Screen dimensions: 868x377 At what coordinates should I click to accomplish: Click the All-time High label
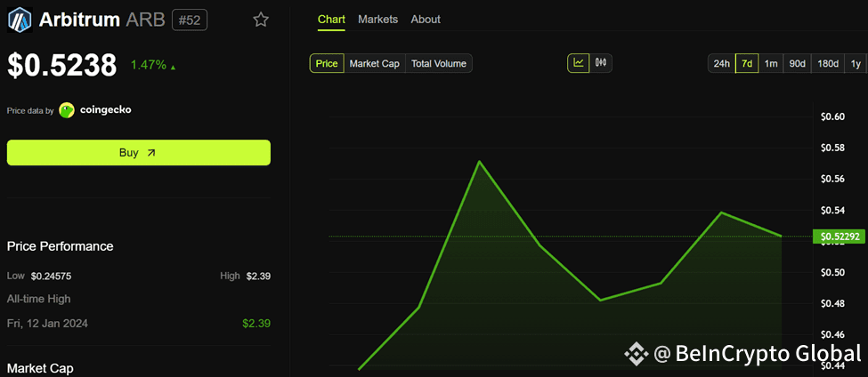tap(39, 299)
